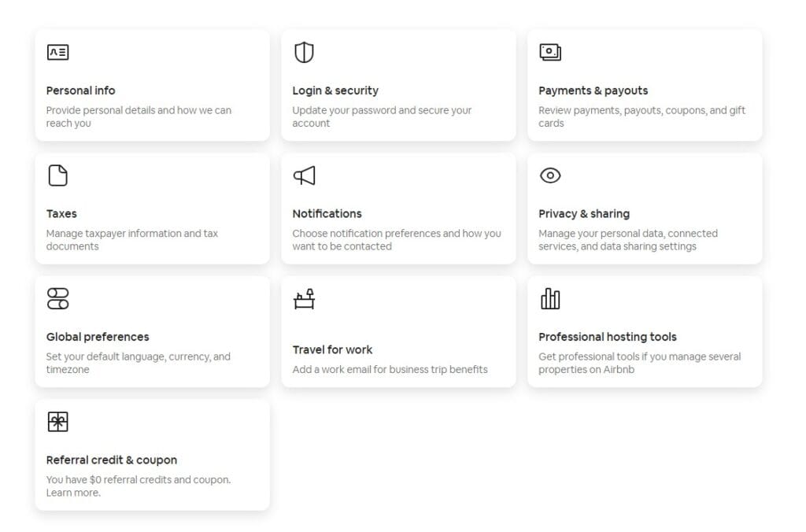Click the Payments & payouts card icon
The image size is (806, 532).
coord(551,51)
